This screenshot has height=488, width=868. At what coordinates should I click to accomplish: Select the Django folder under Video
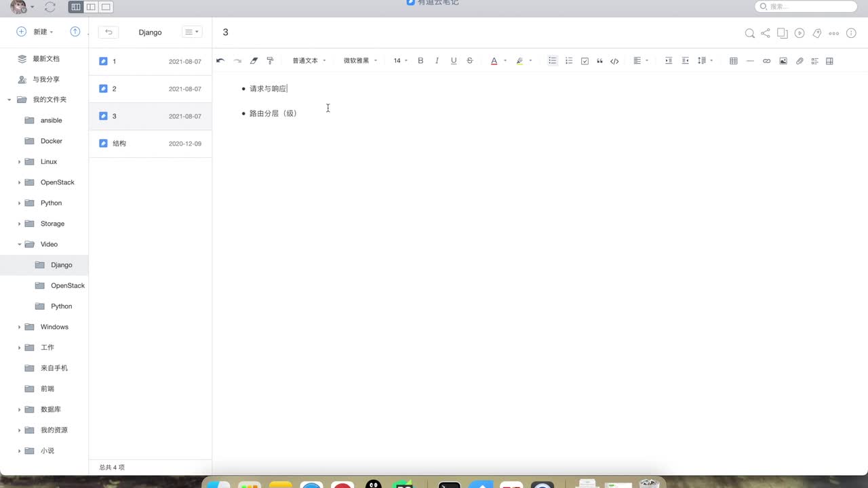point(44,265)
